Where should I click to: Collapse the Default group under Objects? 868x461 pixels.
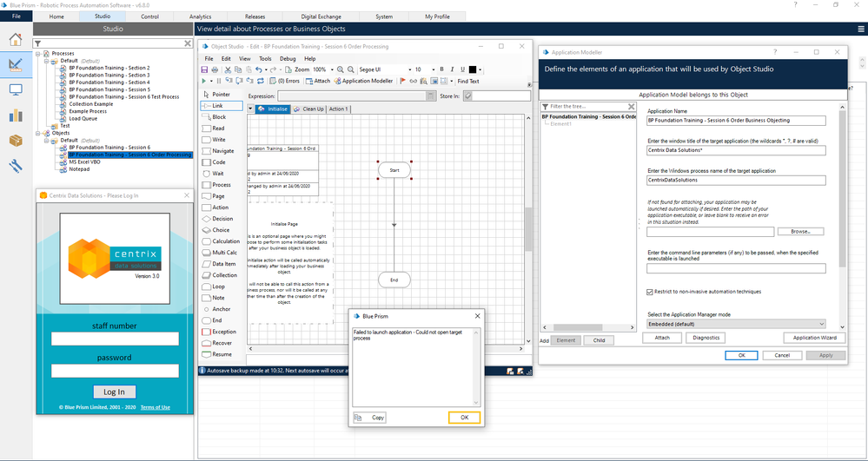(47, 140)
